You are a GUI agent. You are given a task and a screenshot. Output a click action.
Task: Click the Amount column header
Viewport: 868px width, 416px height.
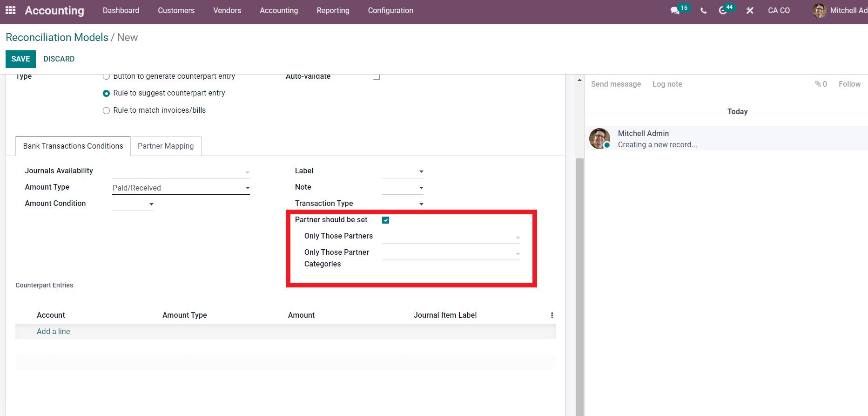point(301,315)
